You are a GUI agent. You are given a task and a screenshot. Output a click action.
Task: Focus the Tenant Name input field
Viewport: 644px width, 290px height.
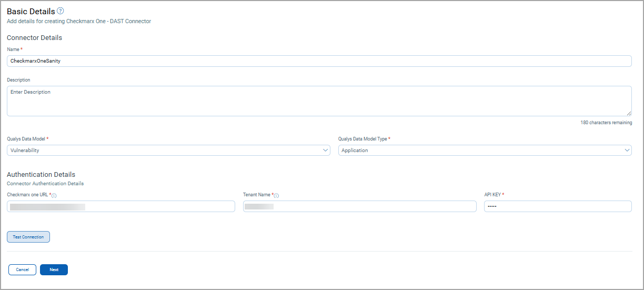pyautogui.click(x=360, y=206)
